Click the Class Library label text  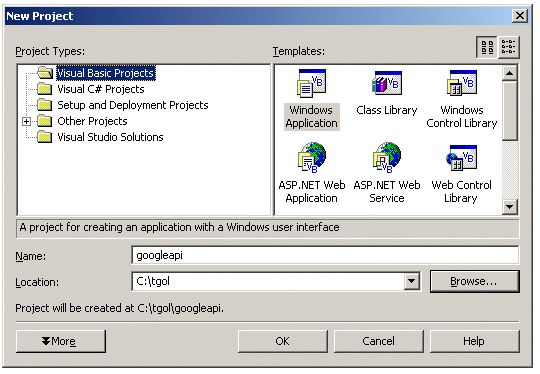click(387, 110)
